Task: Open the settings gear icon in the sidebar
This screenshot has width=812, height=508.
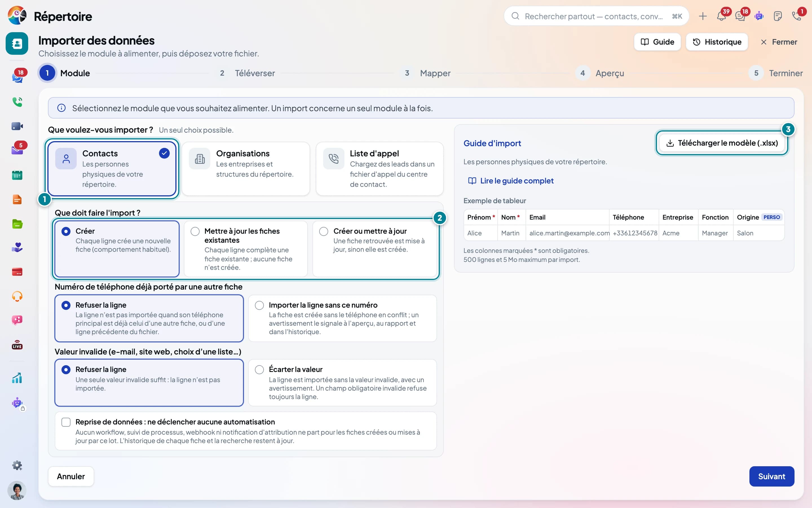Action: click(x=17, y=465)
